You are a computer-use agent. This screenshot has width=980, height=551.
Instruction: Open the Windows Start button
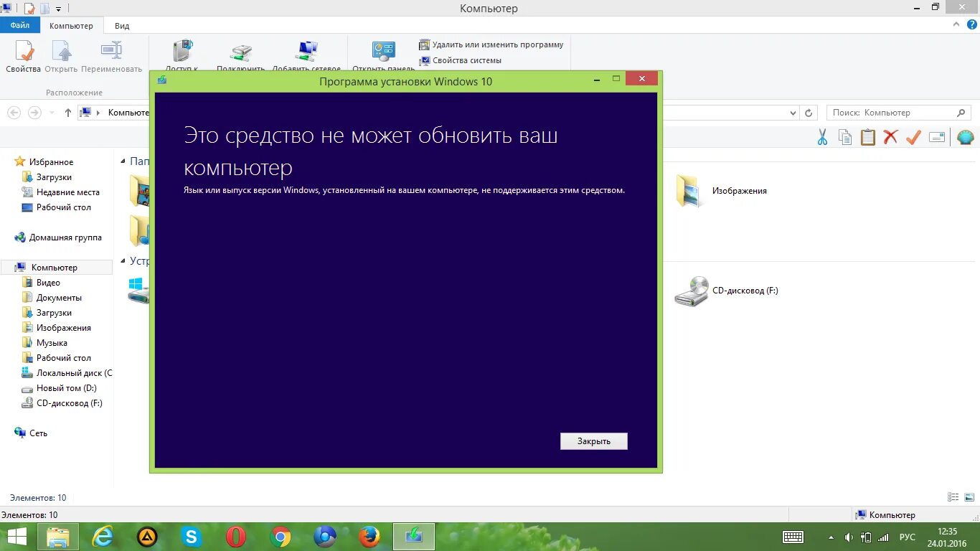(17, 536)
